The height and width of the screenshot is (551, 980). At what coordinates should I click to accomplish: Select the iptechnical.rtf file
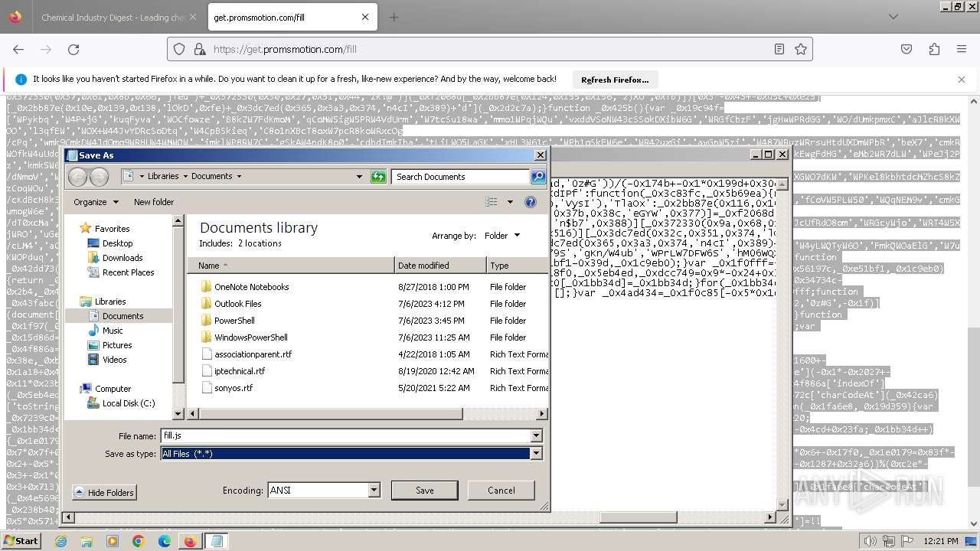click(240, 371)
